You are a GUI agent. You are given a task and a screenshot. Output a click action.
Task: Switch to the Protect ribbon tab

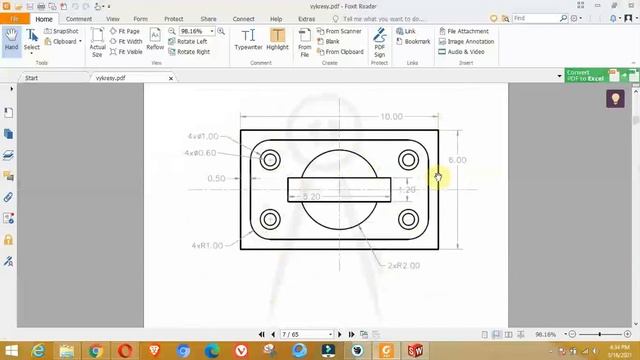(173, 19)
